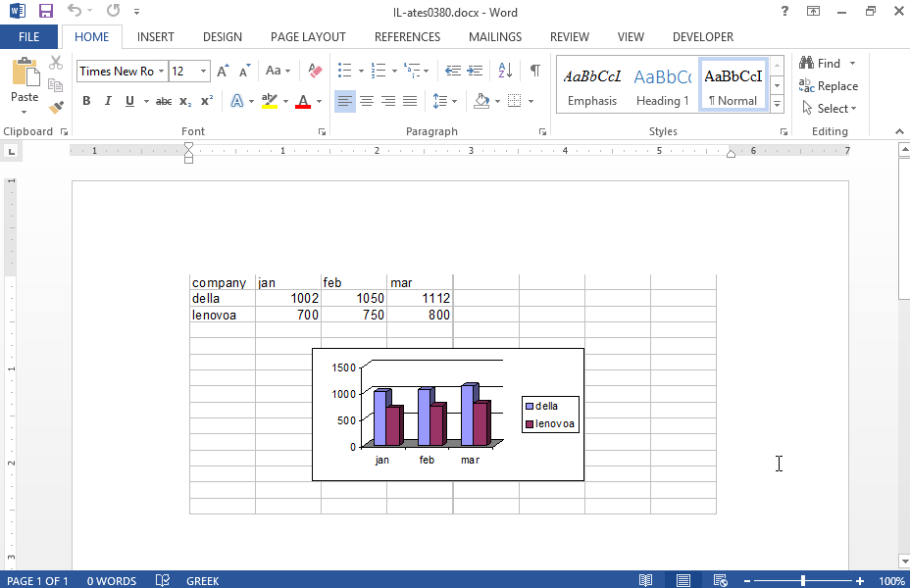
Task: Save the document with the floppy icon
Action: click(46, 11)
